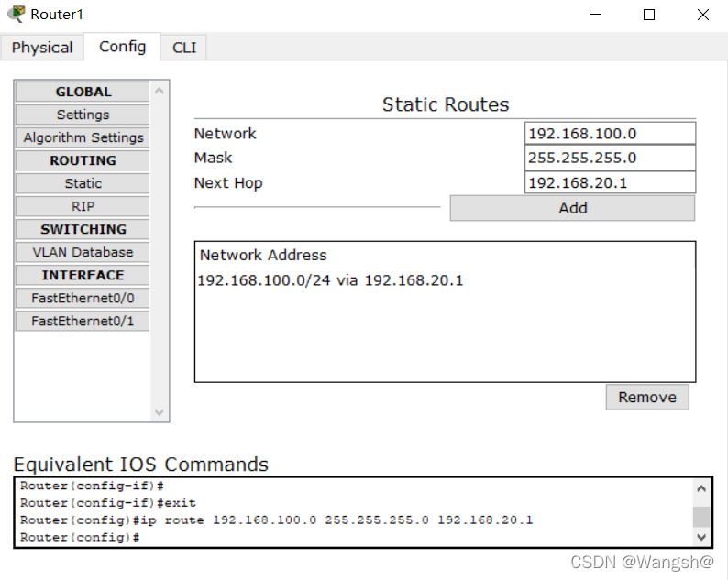Screen dimensions: 728x580
Task: Open global Settings section
Action: [83, 115]
